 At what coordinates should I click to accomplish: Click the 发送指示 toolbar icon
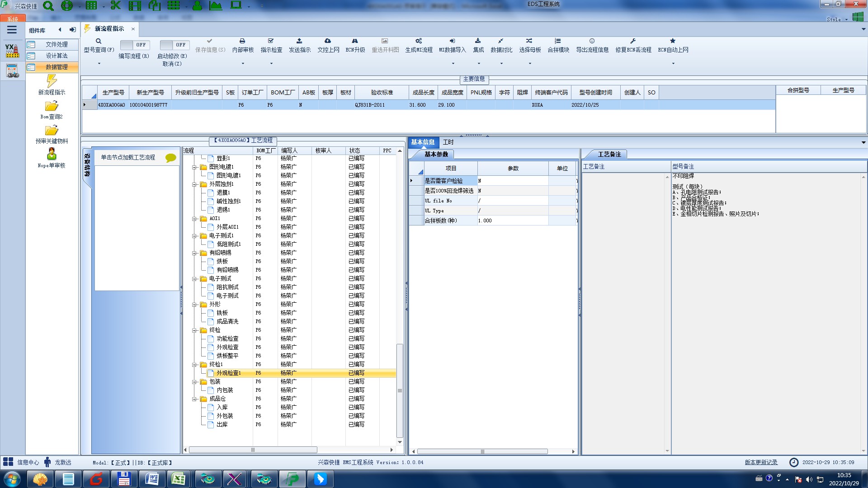click(299, 41)
